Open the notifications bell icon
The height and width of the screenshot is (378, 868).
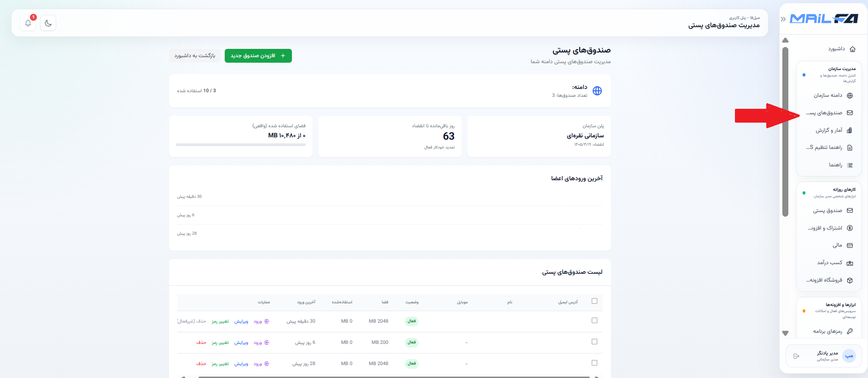point(28,23)
